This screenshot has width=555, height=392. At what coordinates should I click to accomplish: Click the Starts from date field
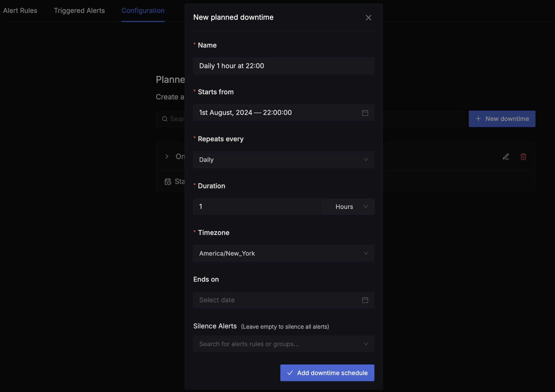284,113
